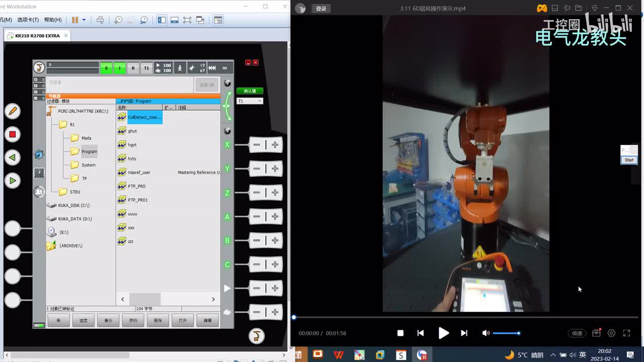Screen dimensions: 644x362
Task: Skip to the next video
Action: [x=464, y=333]
